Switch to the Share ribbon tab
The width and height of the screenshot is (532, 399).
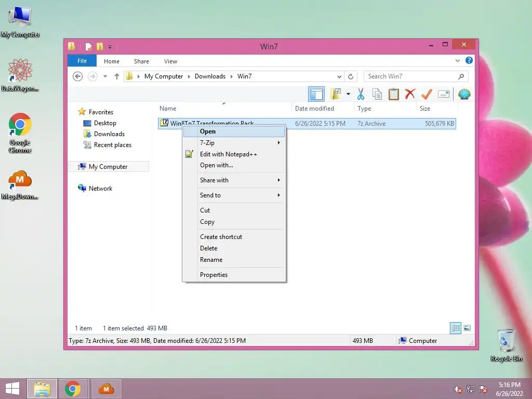click(141, 61)
